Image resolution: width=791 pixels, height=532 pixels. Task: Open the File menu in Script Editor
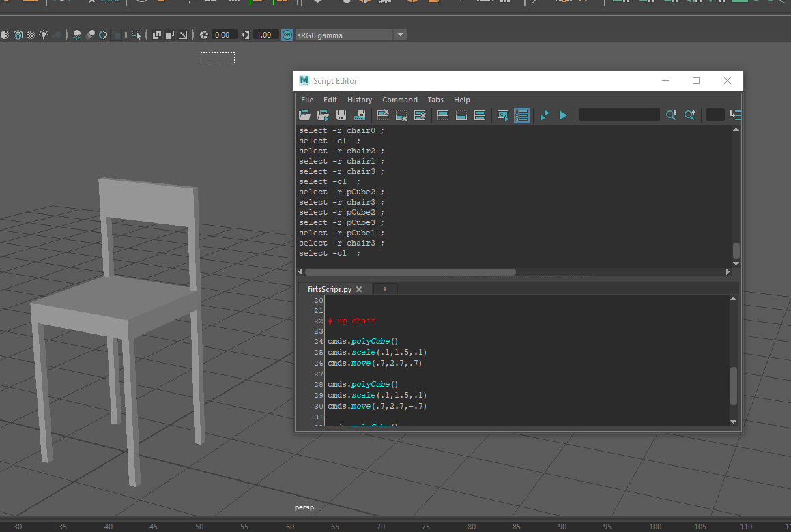click(x=306, y=100)
